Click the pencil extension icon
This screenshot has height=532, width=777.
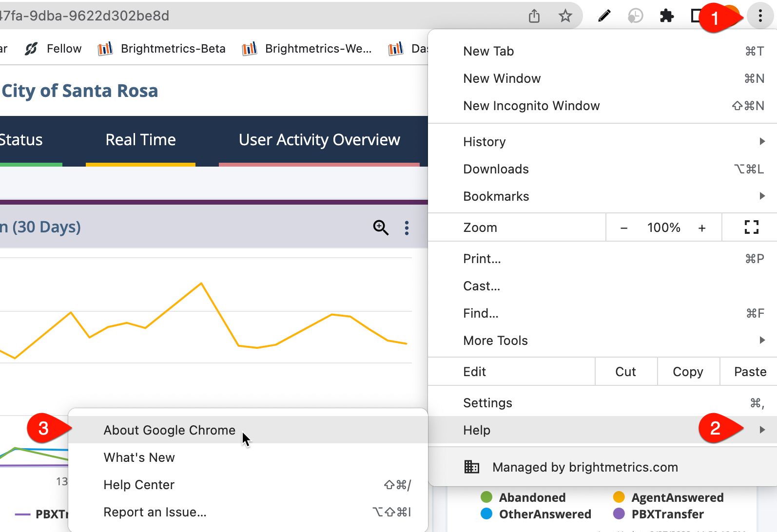point(604,16)
